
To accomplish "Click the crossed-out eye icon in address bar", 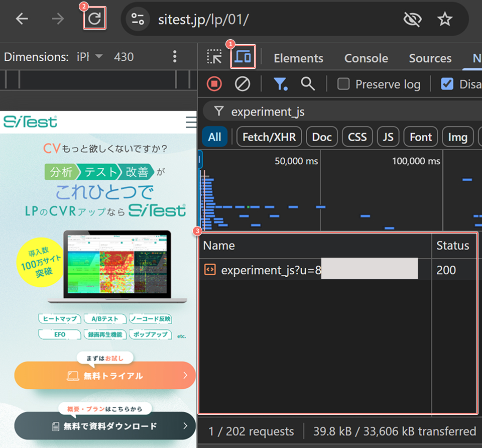I will click(412, 20).
